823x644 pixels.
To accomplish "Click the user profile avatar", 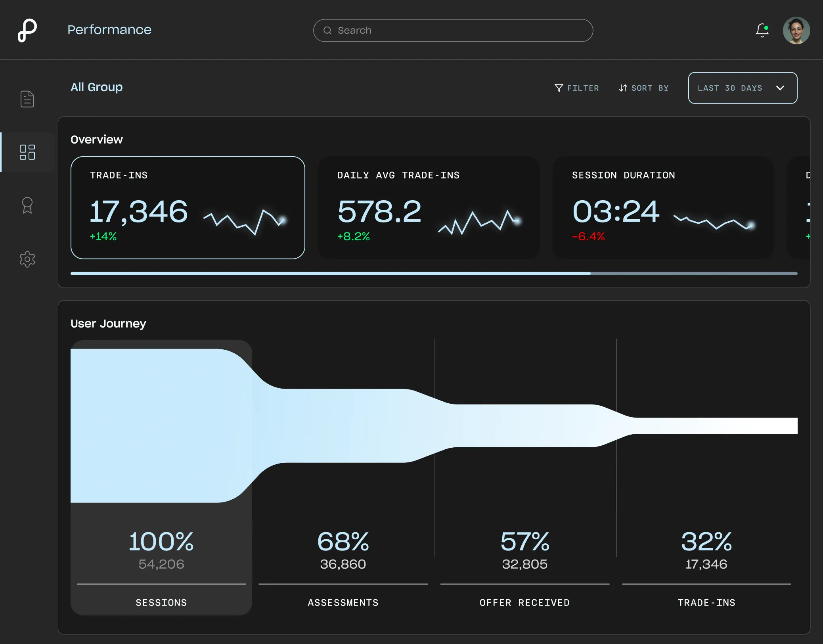I will [796, 31].
